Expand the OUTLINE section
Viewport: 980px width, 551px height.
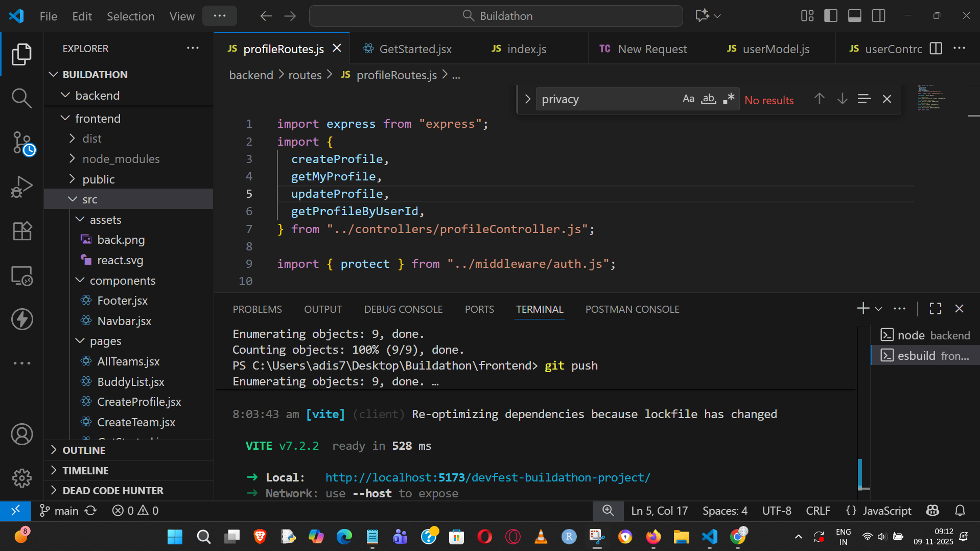point(84,450)
